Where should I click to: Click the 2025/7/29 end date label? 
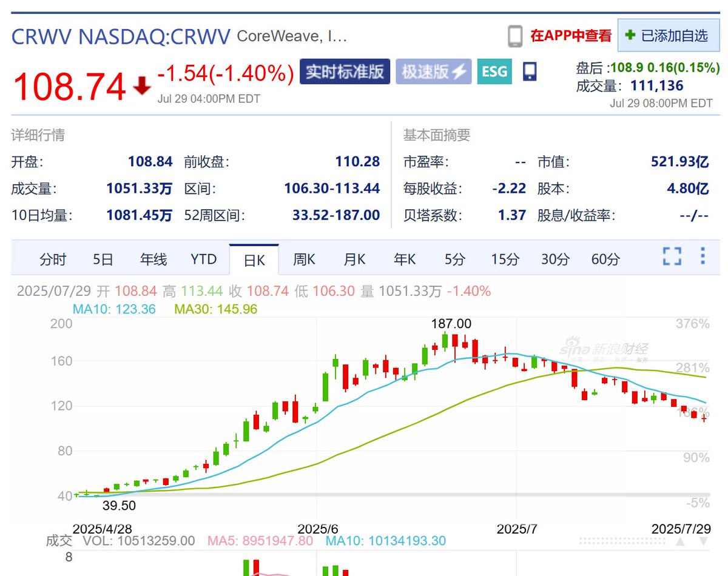click(681, 528)
